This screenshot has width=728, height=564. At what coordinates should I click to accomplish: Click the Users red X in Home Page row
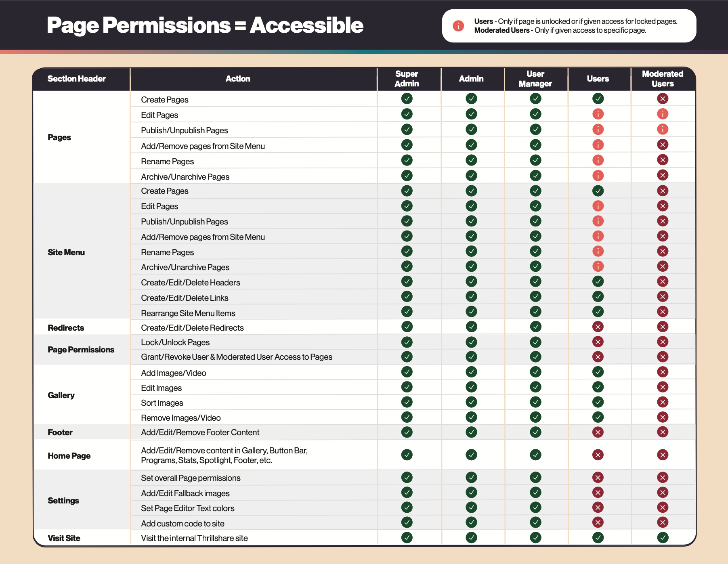pos(598,455)
